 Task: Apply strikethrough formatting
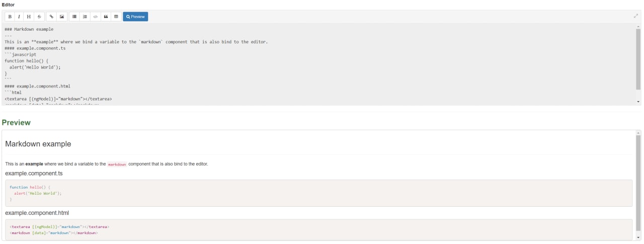(39, 17)
